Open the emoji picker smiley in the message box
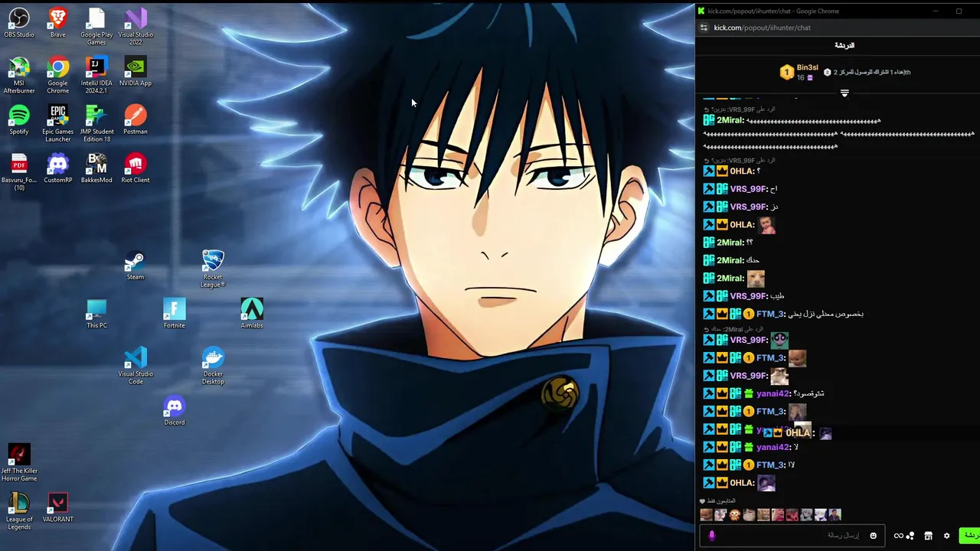Screen dimensions: 980x551 click(x=873, y=536)
